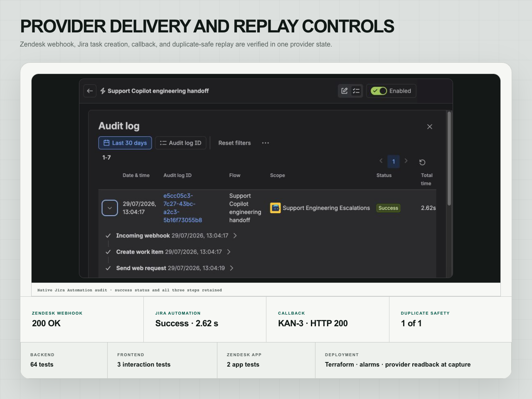Open the Audit log ID filter

181,143
